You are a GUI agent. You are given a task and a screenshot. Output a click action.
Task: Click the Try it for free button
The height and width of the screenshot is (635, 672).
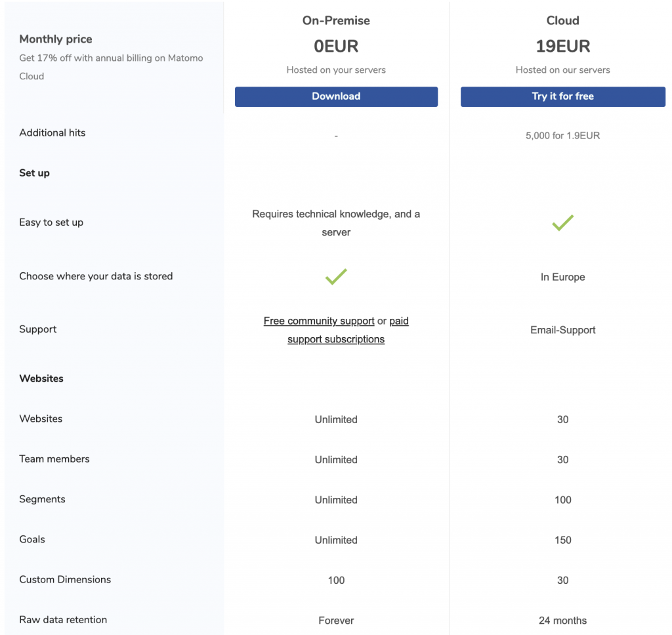(562, 96)
